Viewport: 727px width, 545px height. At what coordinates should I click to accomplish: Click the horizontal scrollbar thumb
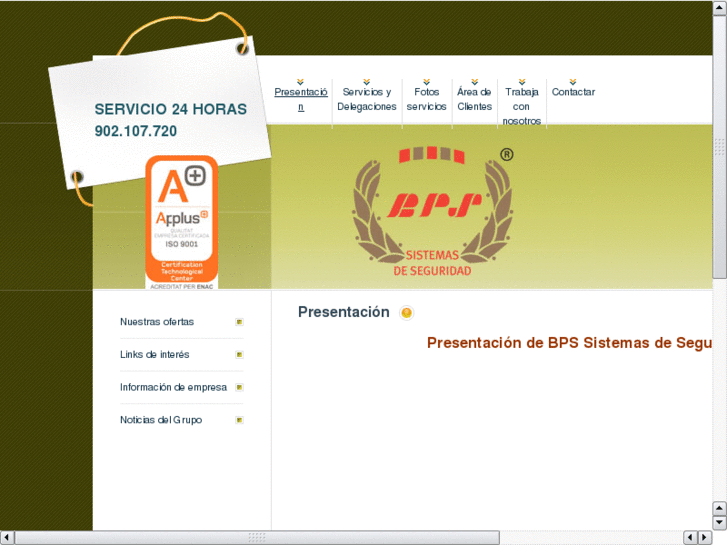point(257,538)
